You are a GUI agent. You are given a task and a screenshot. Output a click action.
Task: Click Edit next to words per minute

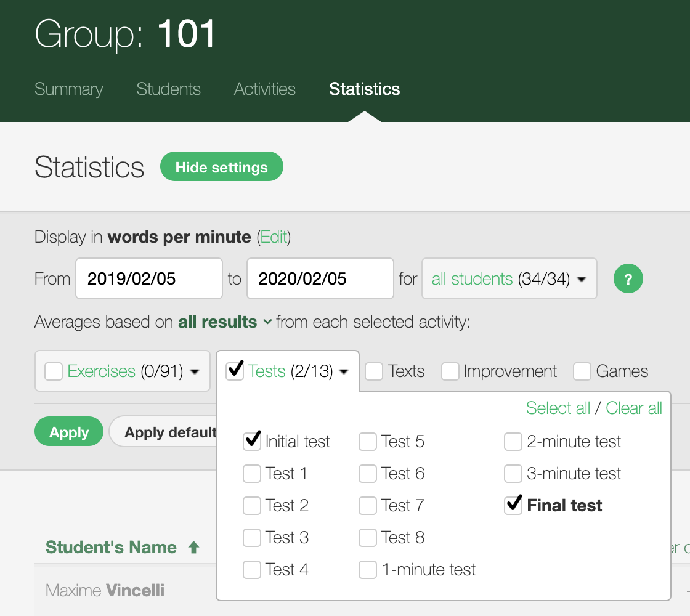click(x=274, y=237)
